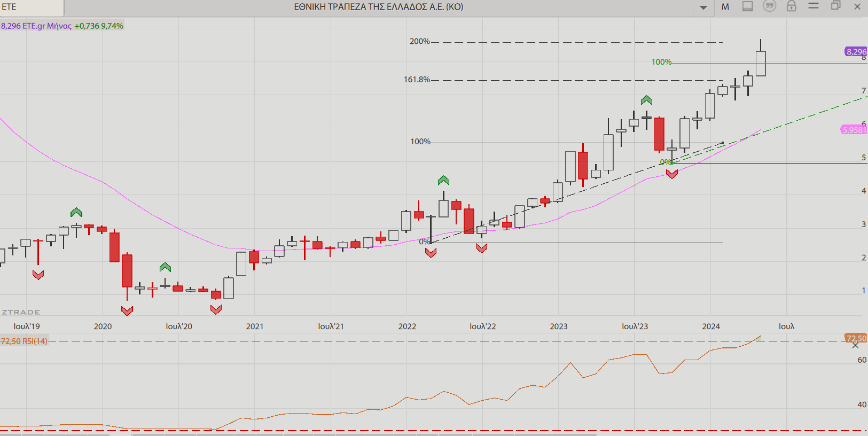This screenshot has width=868, height=436.
Task: Click the restore window icon
Action: [x=835, y=6]
